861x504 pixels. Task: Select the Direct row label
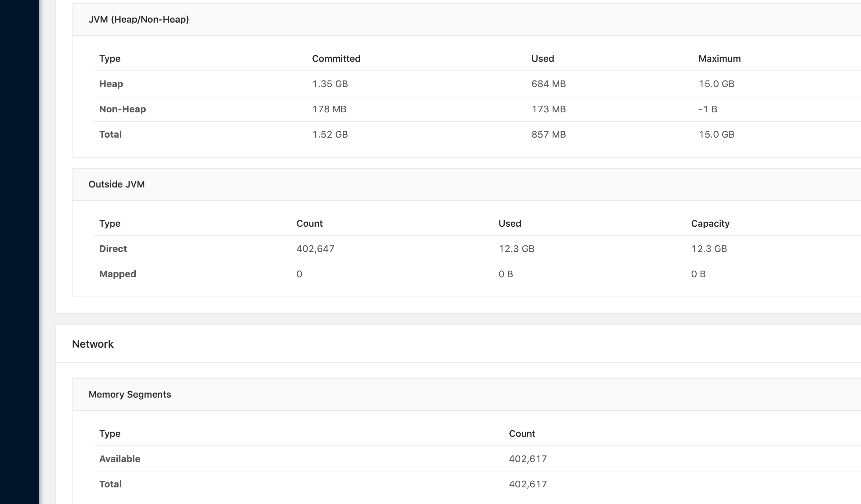pos(113,249)
